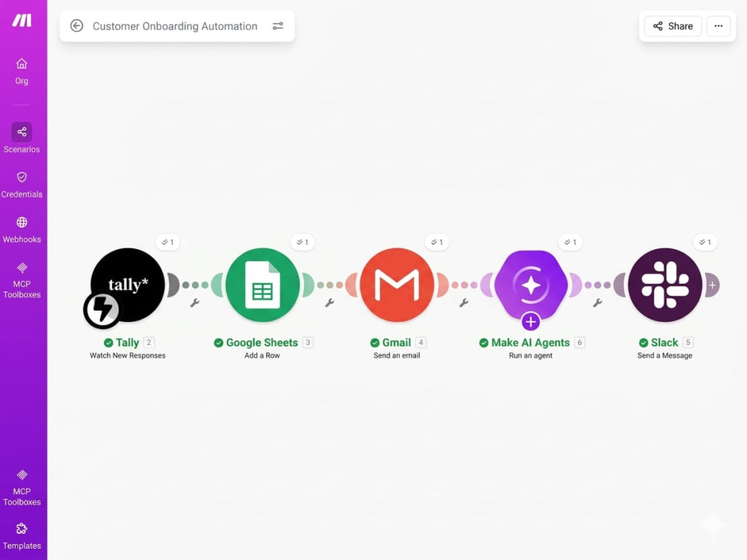Select the Gmail module
Screen dimensions: 747x560
pos(397,284)
